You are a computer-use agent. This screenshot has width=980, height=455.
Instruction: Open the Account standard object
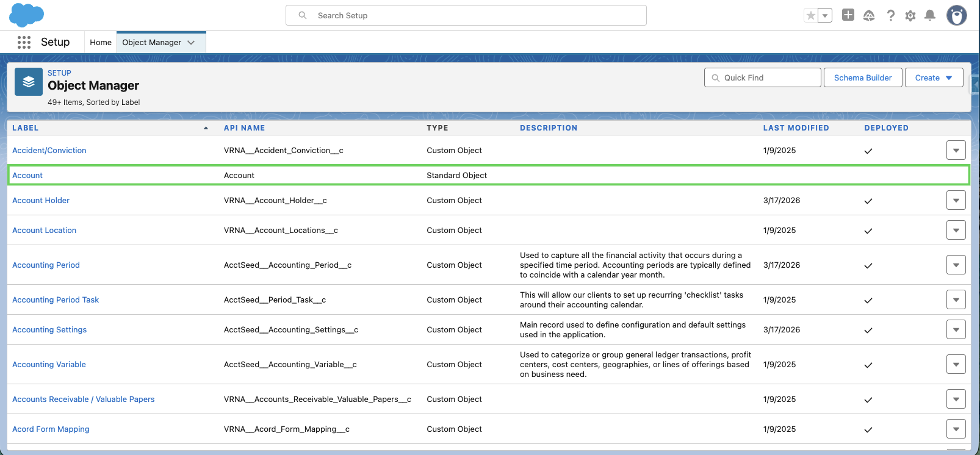tap(27, 176)
